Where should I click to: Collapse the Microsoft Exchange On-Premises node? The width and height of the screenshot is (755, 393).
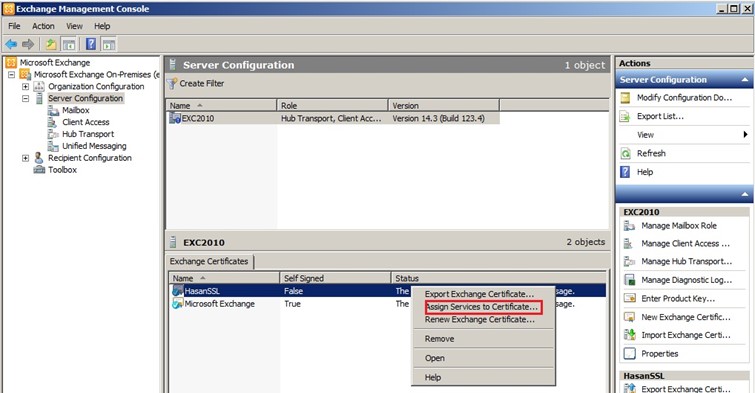[x=12, y=75]
